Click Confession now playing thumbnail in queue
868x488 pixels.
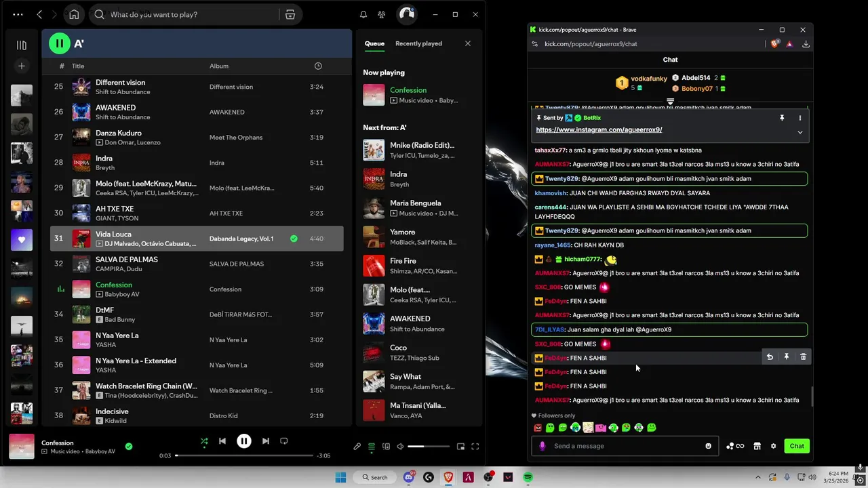tap(374, 95)
